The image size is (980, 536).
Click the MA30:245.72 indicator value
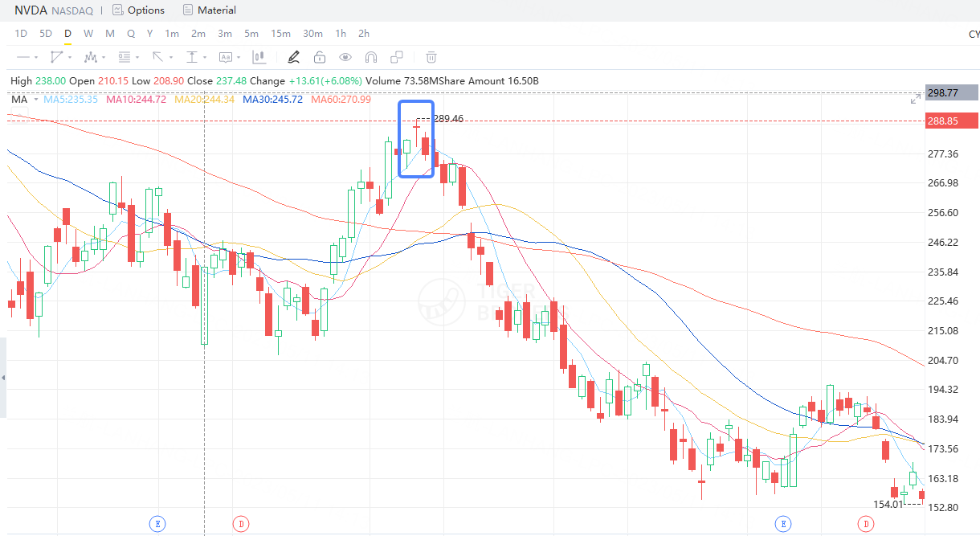pyautogui.click(x=272, y=99)
